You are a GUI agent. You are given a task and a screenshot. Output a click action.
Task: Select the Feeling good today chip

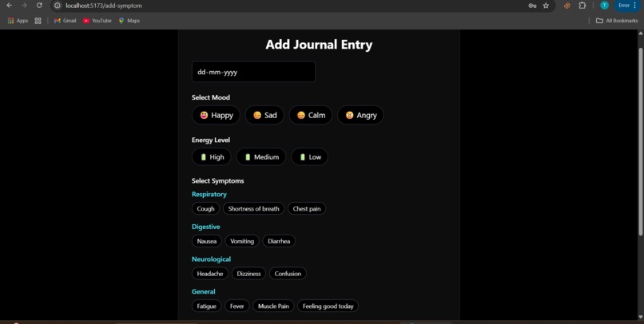[x=328, y=306]
